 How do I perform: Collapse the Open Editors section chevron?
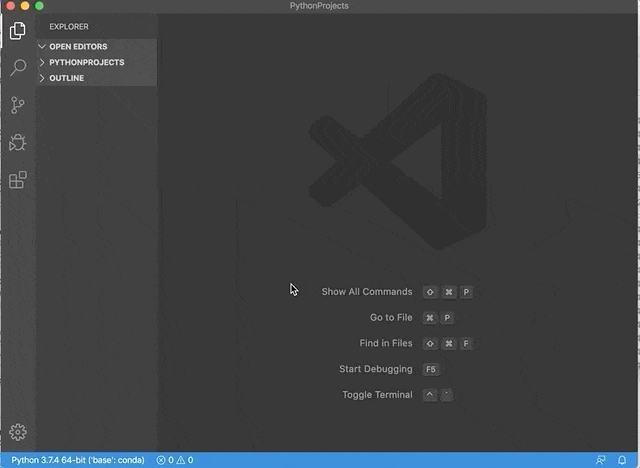42,47
